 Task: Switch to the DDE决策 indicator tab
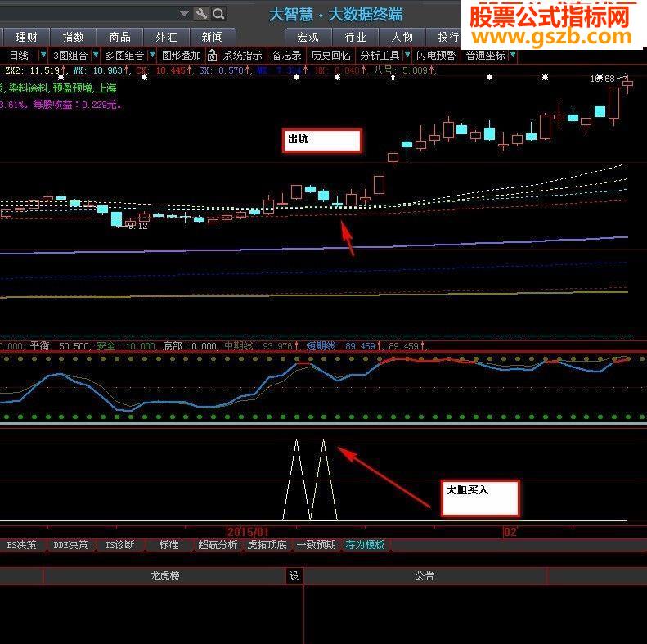(x=70, y=545)
